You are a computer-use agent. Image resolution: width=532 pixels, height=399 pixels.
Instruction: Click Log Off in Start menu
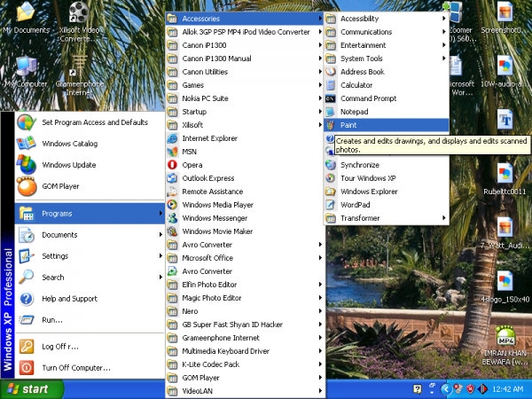coord(60,347)
